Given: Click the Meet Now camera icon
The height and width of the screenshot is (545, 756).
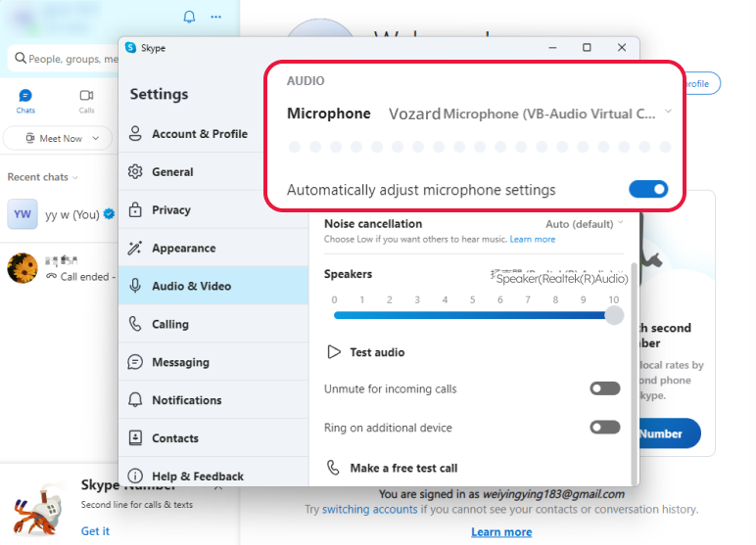Looking at the screenshot, I should (x=30, y=138).
